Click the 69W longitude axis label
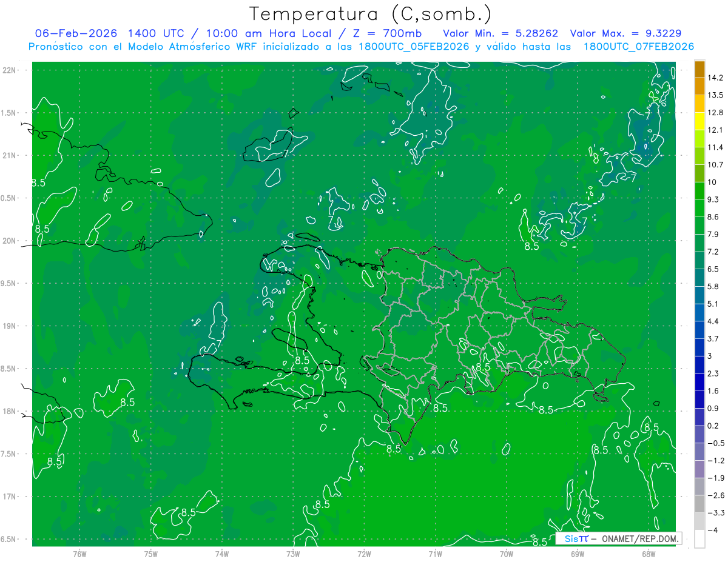 click(578, 554)
